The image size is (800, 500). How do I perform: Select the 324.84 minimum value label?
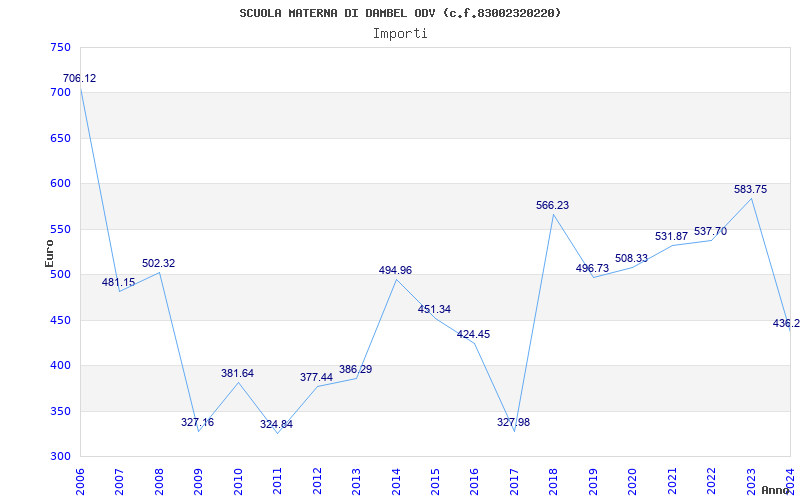coord(277,424)
